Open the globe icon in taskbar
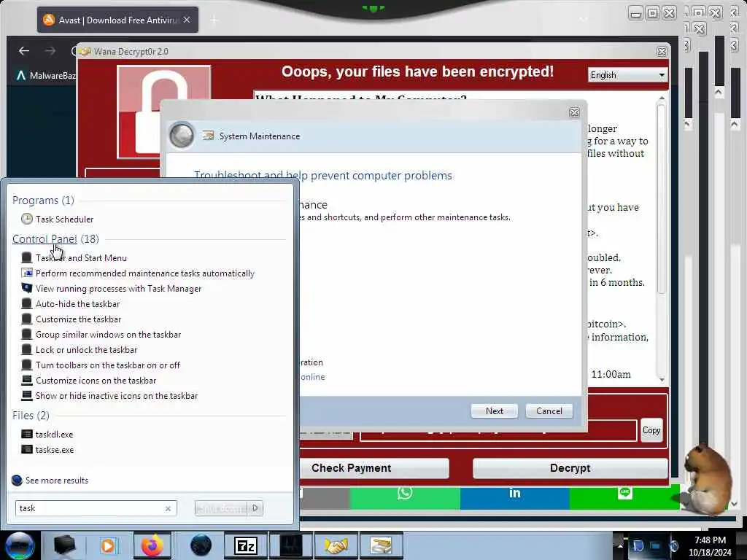Image resolution: width=747 pixels, height=560 pixels. pos(201,545)
